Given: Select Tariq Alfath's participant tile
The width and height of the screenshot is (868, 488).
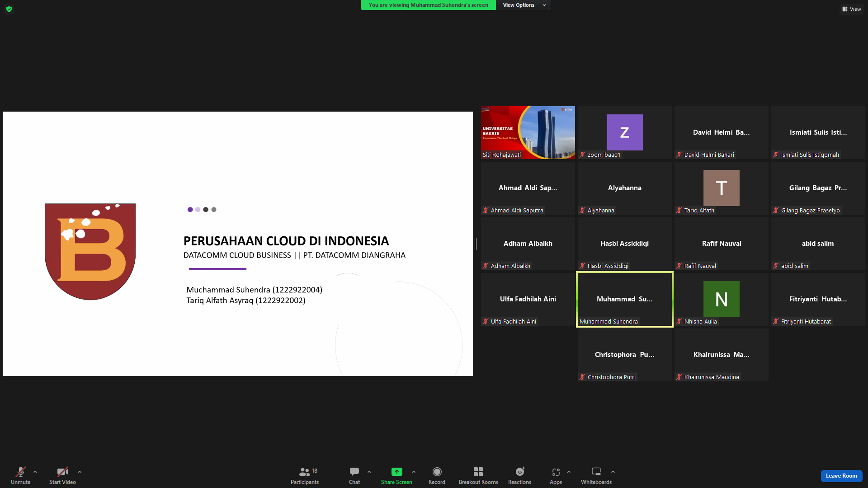Looking at the screenshot, I should point(722,188).
